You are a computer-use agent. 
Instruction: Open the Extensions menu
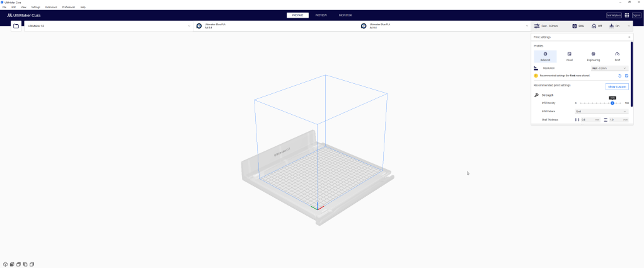click(51, 7)
